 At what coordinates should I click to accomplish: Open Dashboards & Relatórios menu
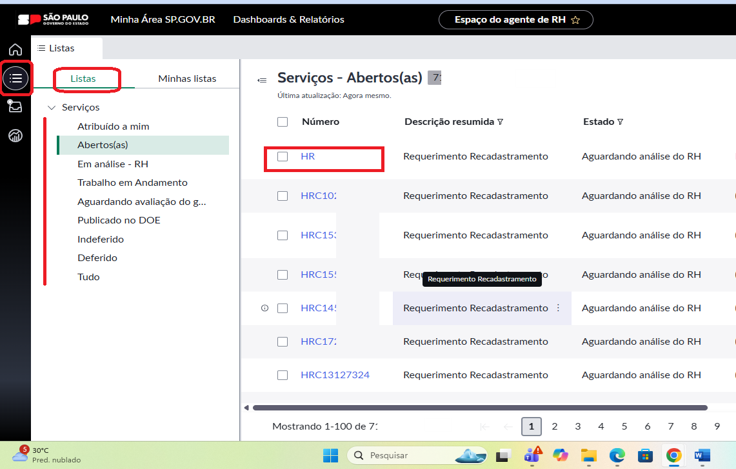tap(288, 19)
